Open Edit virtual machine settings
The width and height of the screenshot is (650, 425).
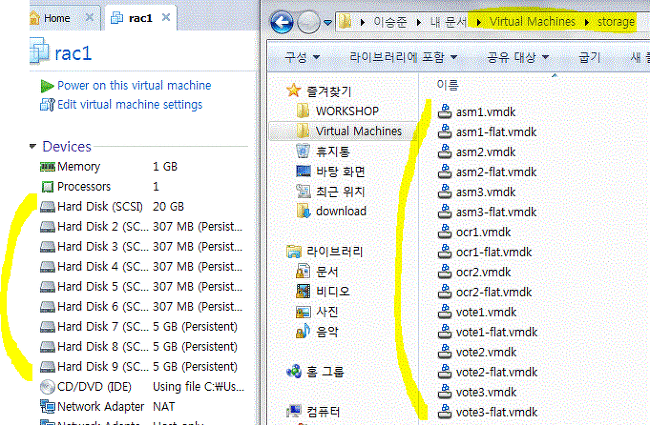tap(129, 104)
